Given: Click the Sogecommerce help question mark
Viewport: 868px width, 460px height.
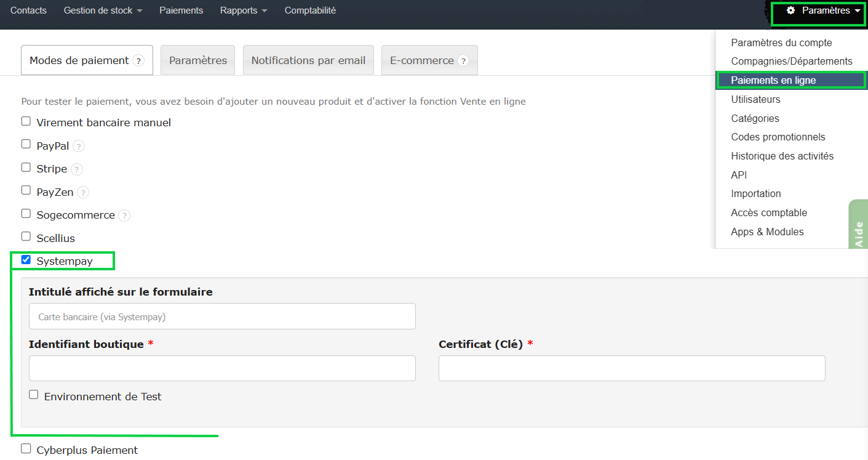Looking at the screenshot, I should click(x=124, y=215).
